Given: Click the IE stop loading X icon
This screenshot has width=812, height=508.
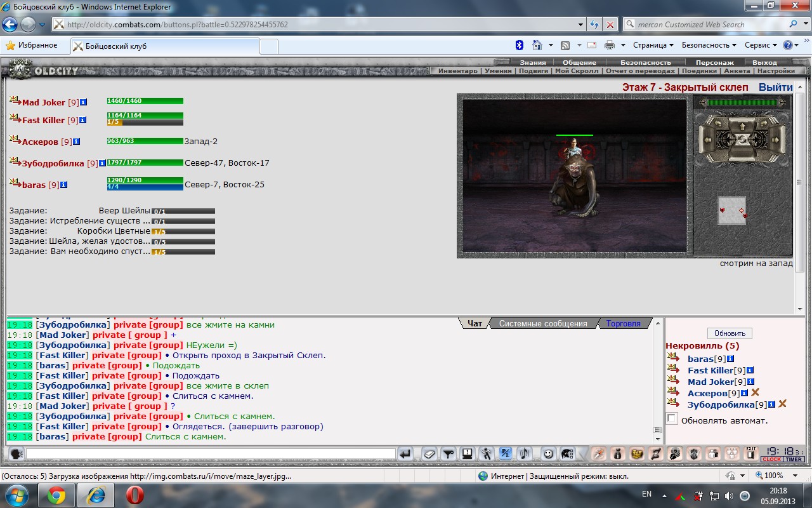Looking at the screenshot, I should [x=610, y=25].
